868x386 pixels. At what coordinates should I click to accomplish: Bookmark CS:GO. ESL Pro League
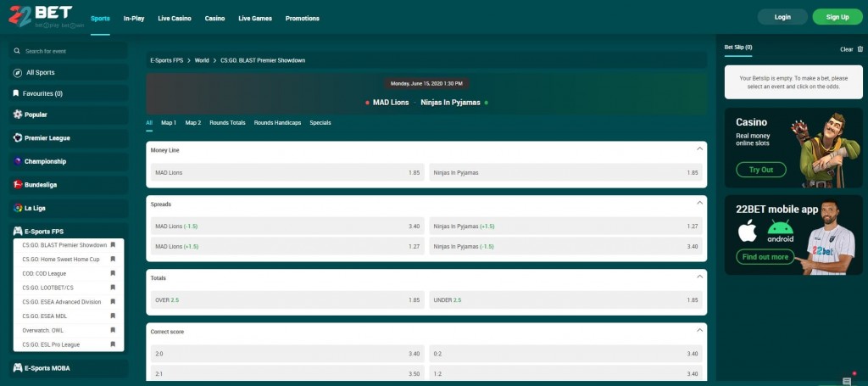click(113, 344)
